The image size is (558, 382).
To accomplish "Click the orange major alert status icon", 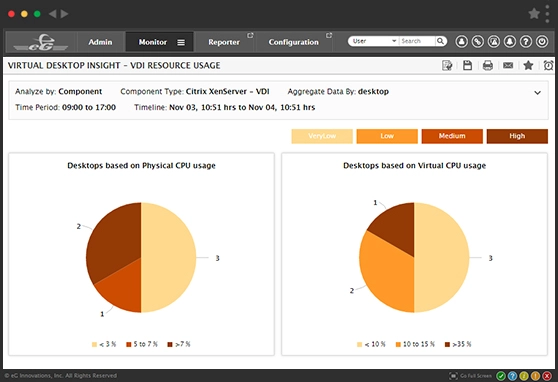I will pos(535,376).
